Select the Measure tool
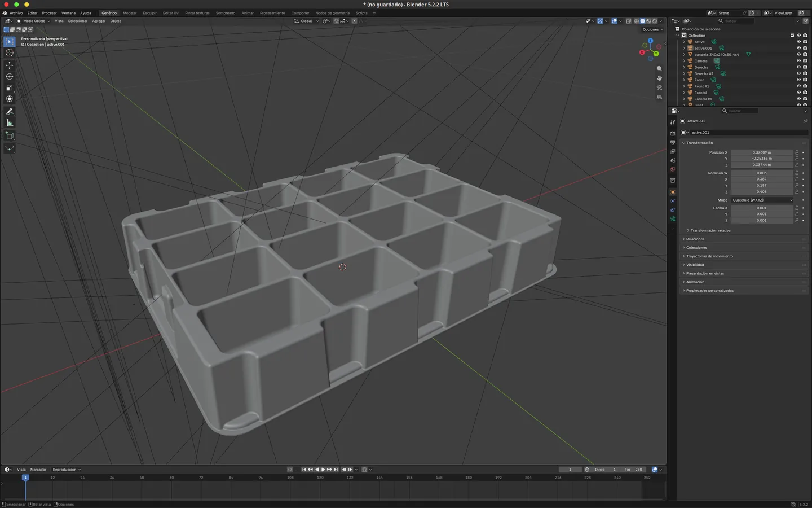Viewport: 812px width, 508px height. pos(10,123)
